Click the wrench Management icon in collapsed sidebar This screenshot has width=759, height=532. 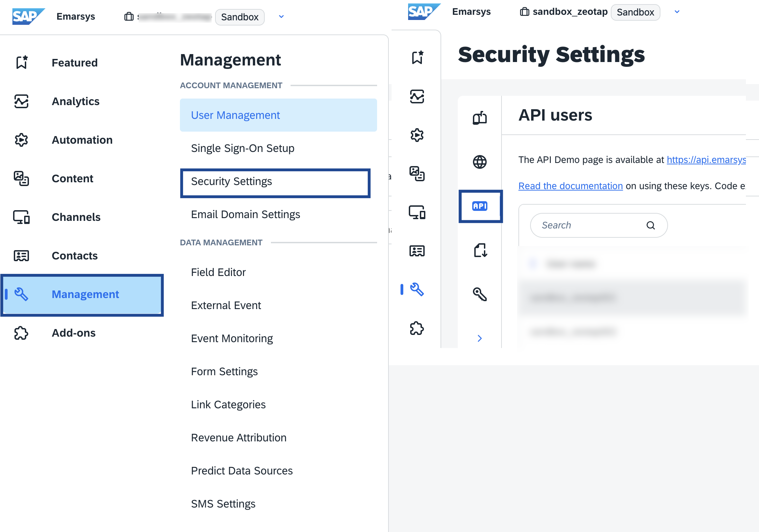417,289
